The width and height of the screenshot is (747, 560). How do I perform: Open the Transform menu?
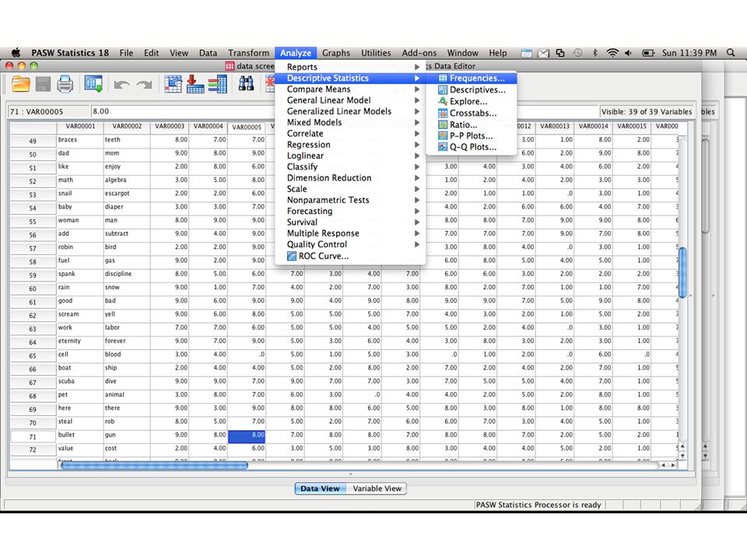248,53
